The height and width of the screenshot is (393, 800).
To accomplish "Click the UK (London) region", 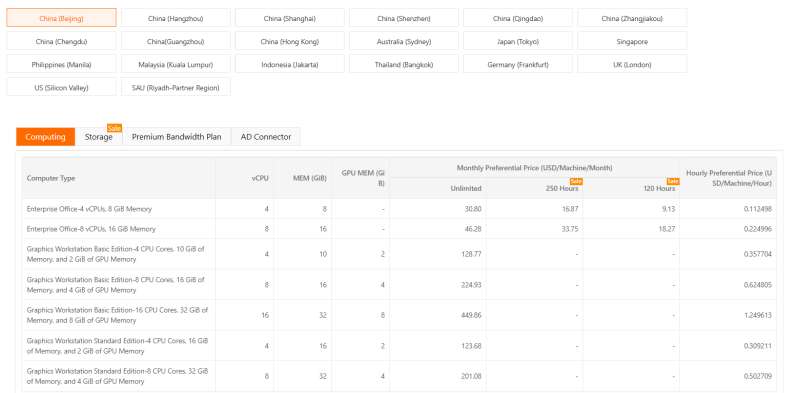I will [x=632, y=65].
